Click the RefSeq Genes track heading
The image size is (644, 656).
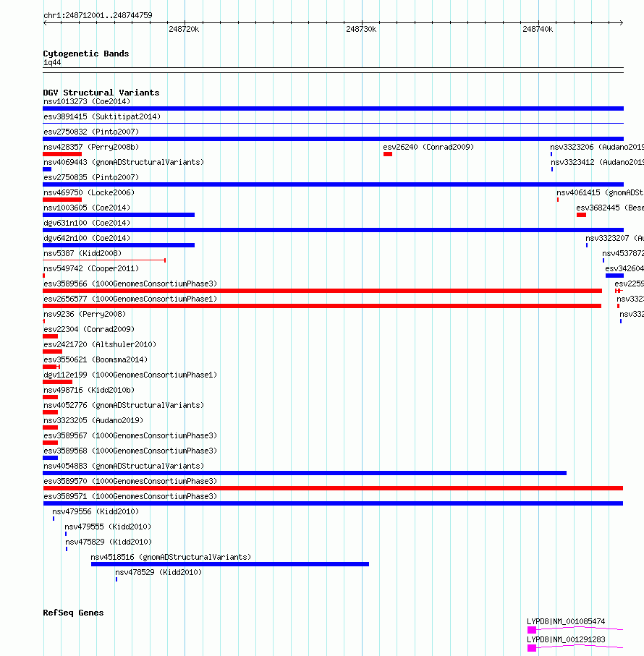[73, 613]
